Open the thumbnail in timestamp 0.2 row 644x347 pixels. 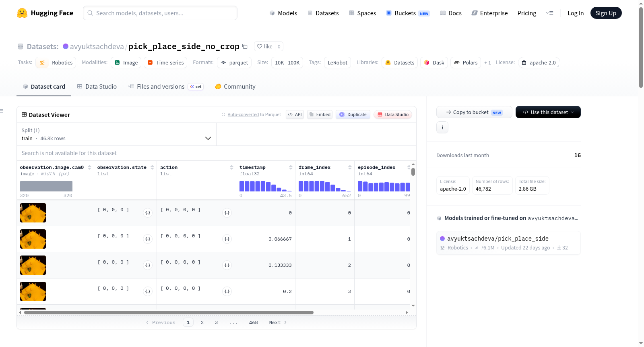click(x=33, y=291)
